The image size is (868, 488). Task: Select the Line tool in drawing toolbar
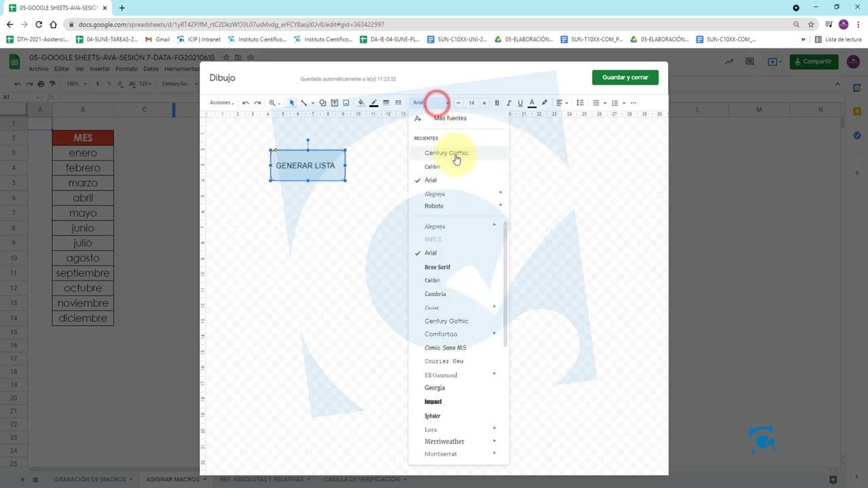point(303,103)
